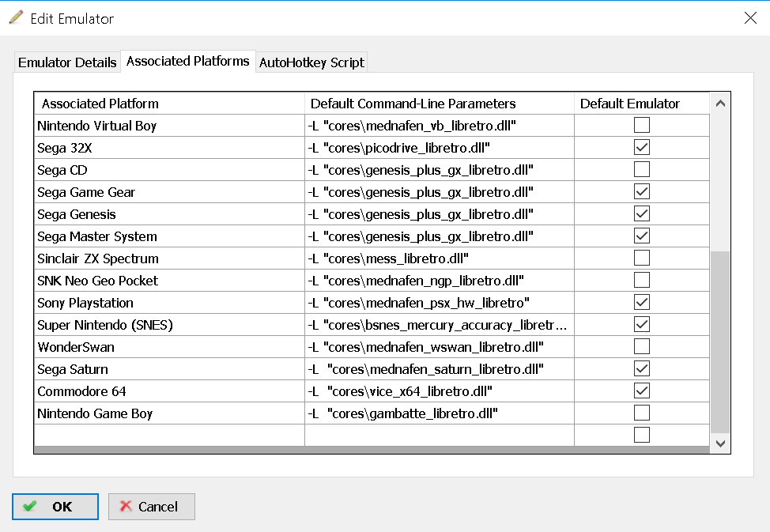Uncheck Default Emulator for Sony Playstation

pyautogui.click(x=641, y=302)
